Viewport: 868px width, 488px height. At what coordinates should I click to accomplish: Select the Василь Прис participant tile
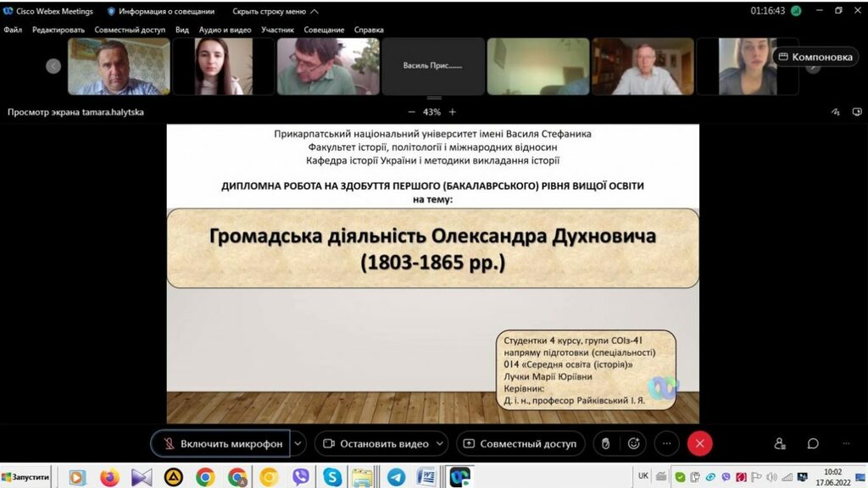(x=432, y=66)
